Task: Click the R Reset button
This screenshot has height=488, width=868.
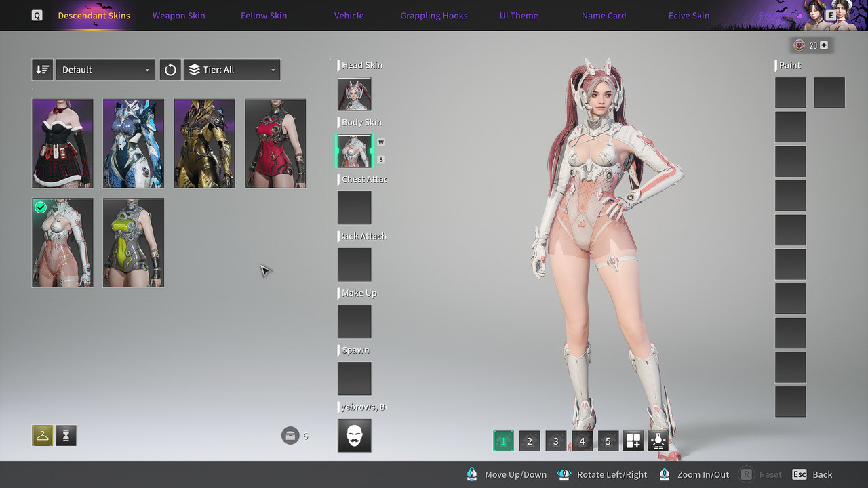Action: 760,474
